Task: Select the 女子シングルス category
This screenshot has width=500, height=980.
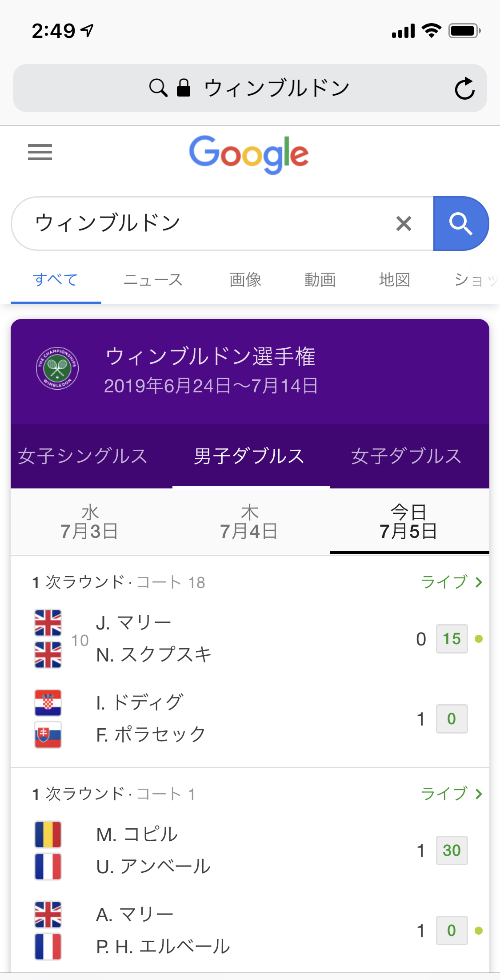Action: pos(83,456)
